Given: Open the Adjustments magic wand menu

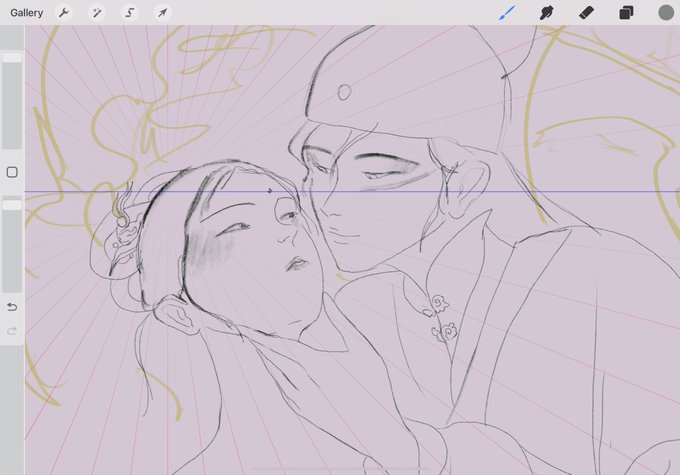Looking at the screenshot, I should point(97,13).
